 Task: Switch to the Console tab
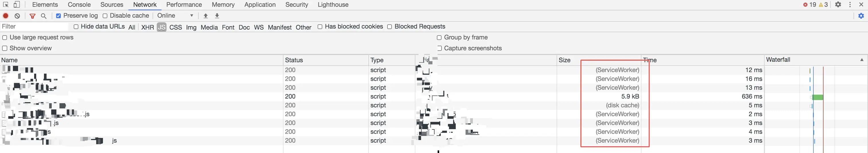click(79, 5)
